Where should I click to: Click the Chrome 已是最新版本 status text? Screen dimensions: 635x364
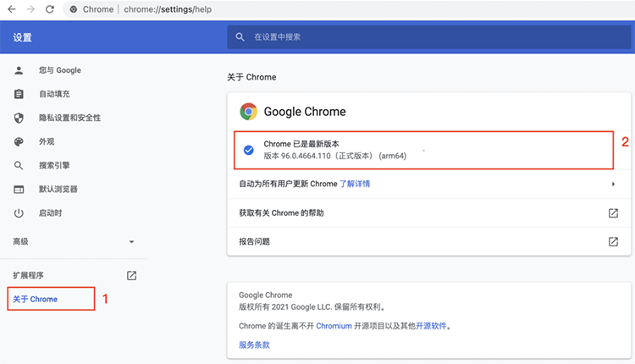pyautogui.click(x=301, y=144)
